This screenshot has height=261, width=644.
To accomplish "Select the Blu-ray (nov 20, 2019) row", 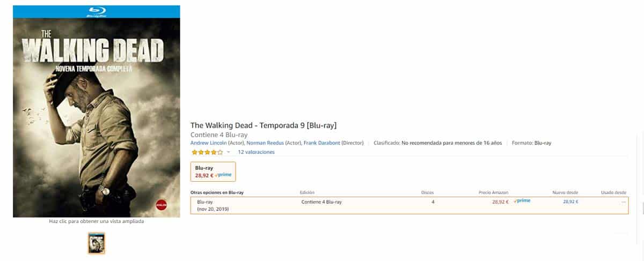I will pos(213,205).
